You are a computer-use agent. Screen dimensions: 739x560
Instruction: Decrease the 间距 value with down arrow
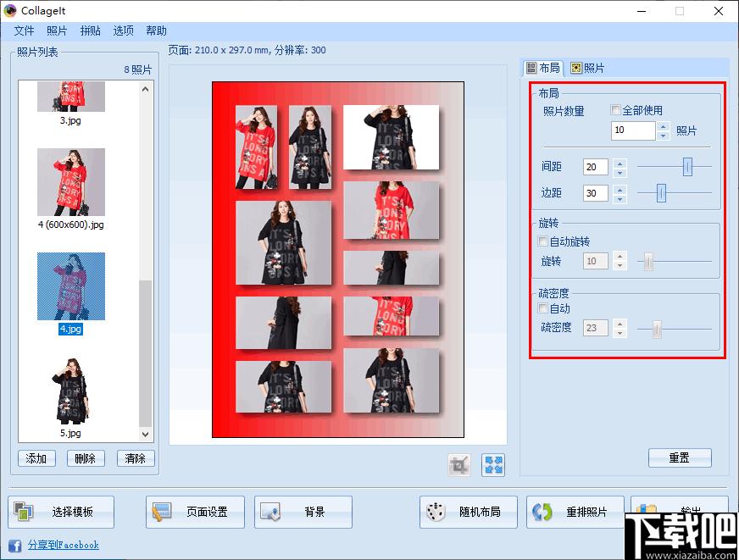620,172
